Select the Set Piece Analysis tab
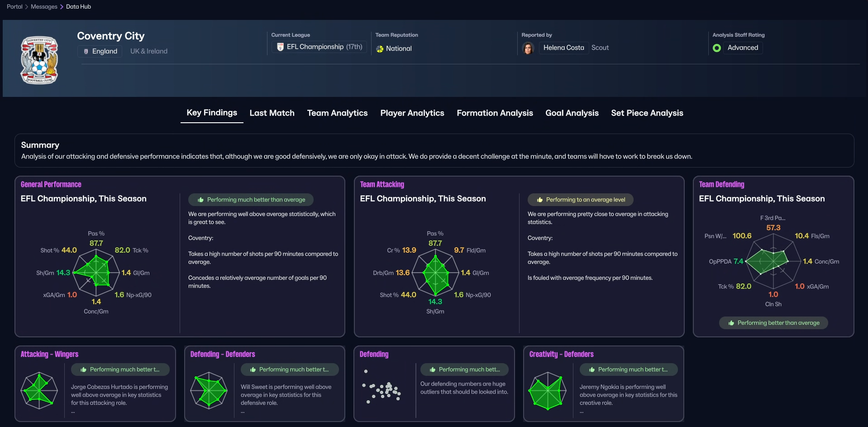 coord(647,113)
